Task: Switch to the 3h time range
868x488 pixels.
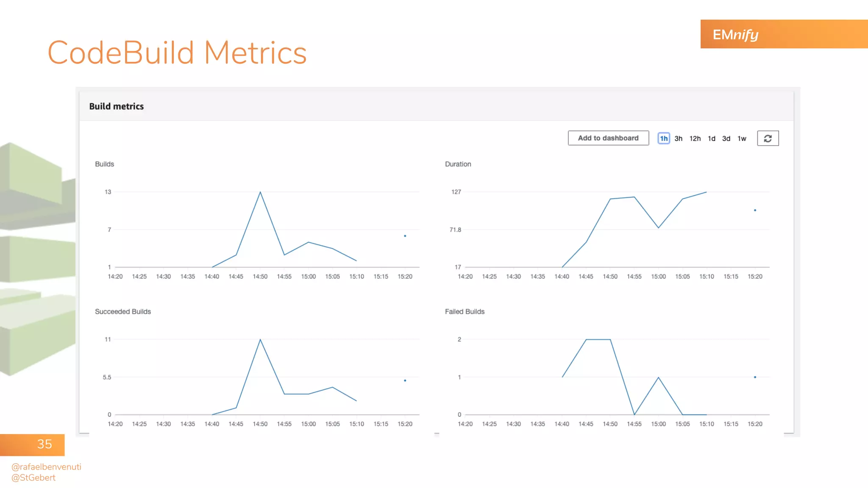Action: tap(678, 139)
